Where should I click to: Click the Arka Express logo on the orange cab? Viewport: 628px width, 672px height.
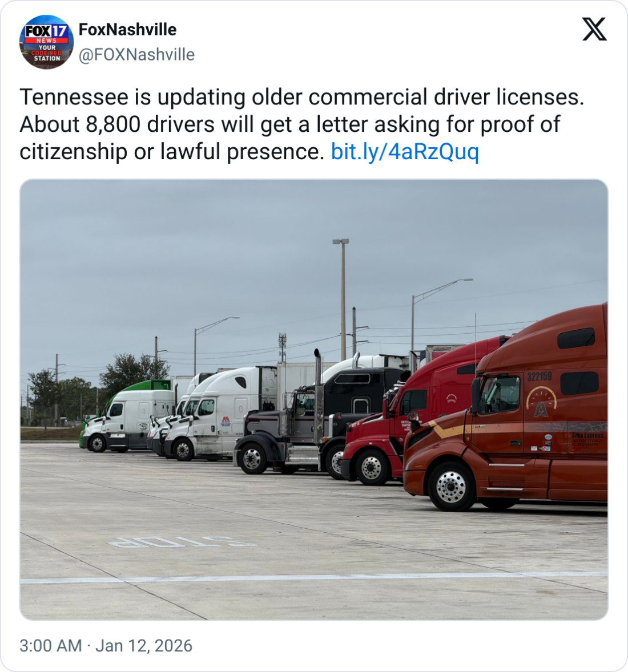(541, 402)
